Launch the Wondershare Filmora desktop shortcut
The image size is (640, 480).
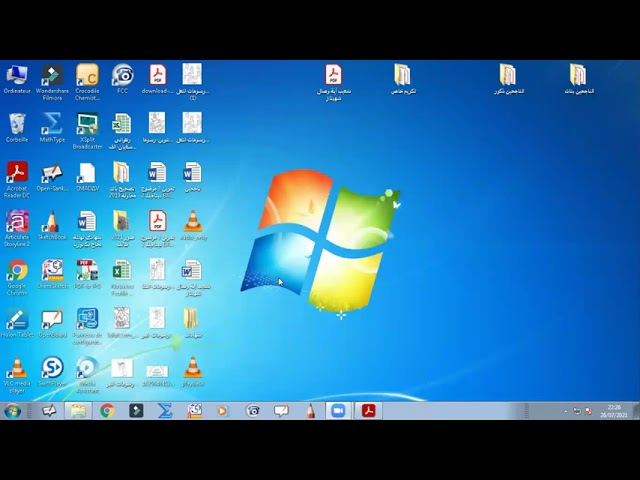click(52, 82)
